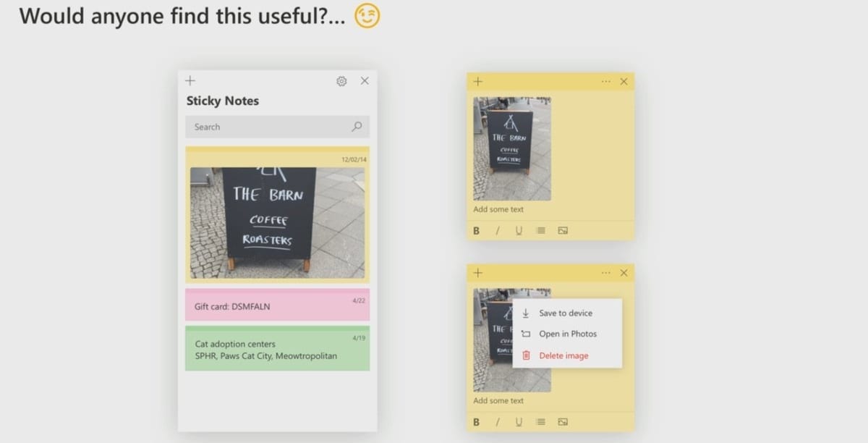Click the trash icon beside Delete image

(x=526, y=355)
